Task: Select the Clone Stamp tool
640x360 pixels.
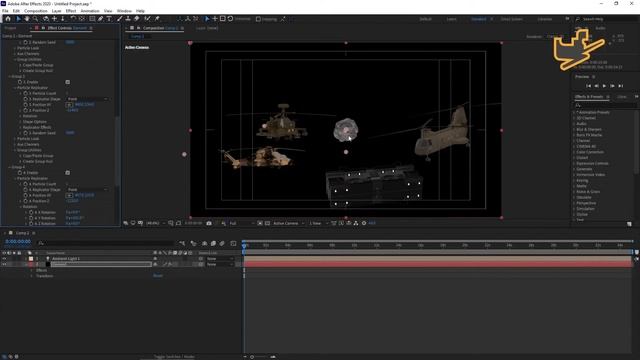Action: tap(128, 19)
